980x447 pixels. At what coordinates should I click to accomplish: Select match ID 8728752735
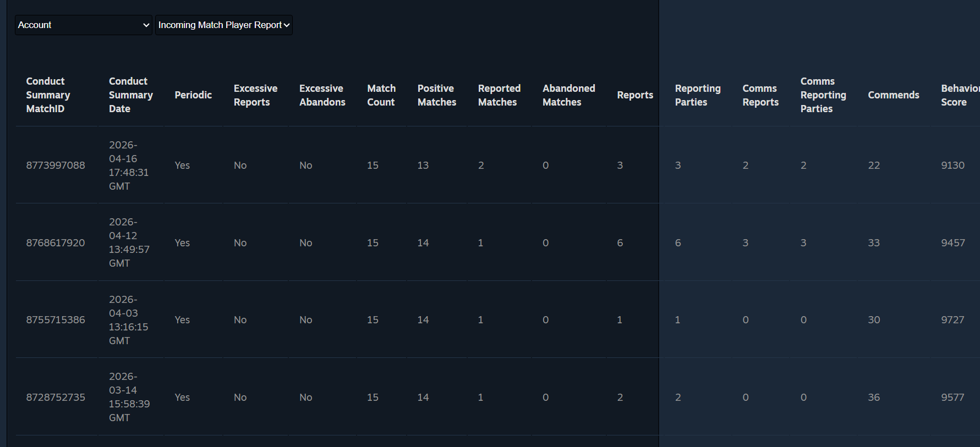(56, 398)
